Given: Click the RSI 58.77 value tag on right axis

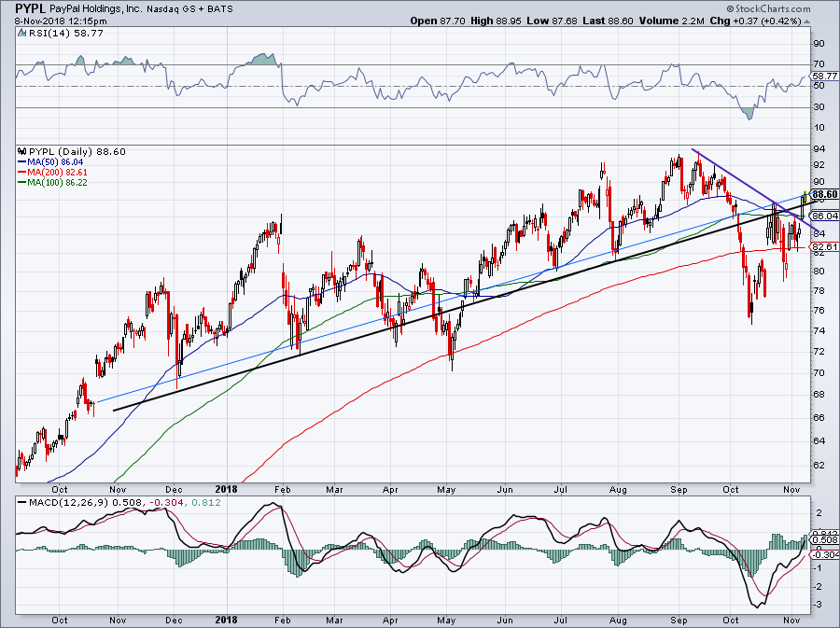Looking at the screenshot, I should [x=825, y=77].
